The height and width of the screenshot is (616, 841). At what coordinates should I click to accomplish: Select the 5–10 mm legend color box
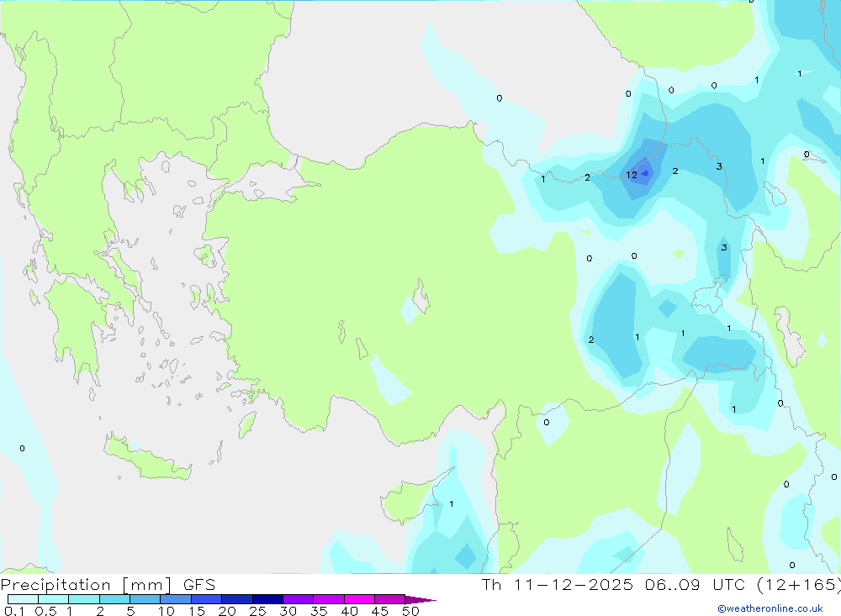[145, 599]
